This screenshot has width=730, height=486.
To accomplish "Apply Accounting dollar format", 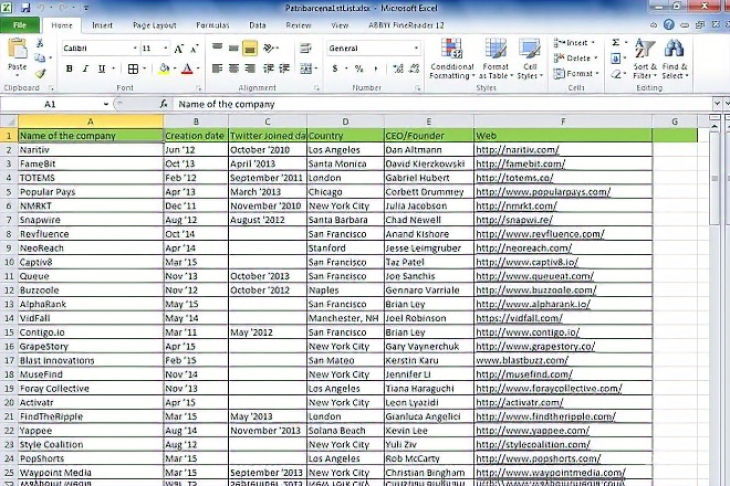I will (x=335, y=69).
